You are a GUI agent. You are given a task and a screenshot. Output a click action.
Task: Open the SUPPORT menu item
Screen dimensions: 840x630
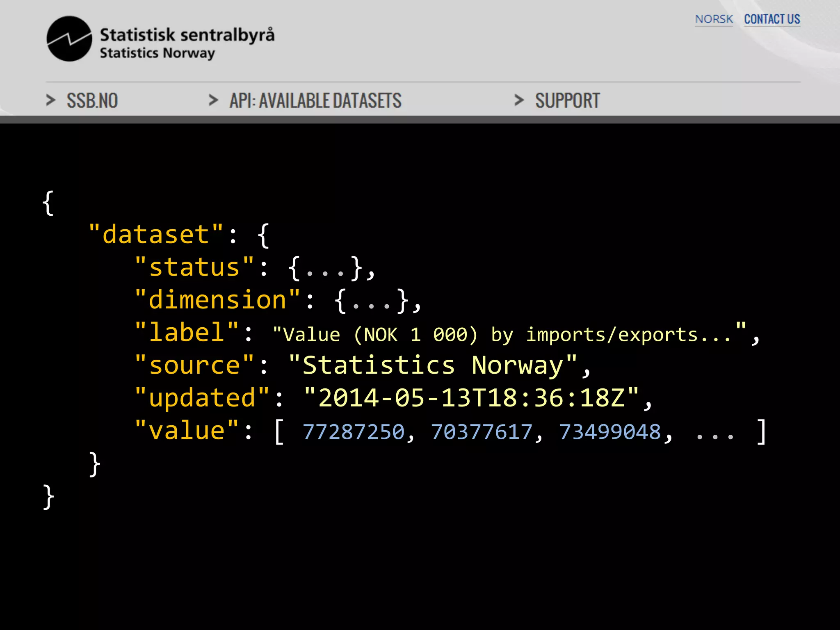tap(567, 100)
